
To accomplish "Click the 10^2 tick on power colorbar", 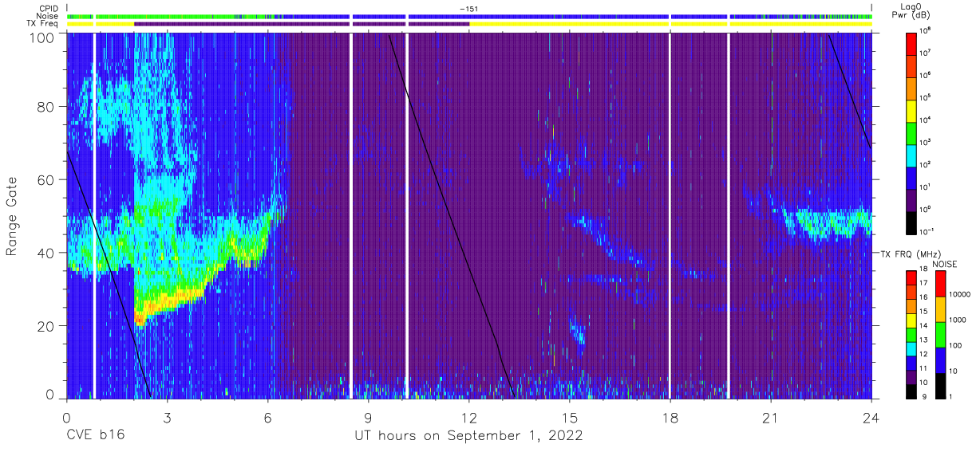I will (926, 164).
